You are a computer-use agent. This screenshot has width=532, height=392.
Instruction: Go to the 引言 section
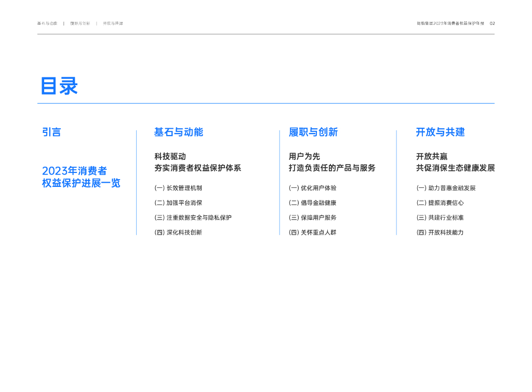[x=51, y=132]
